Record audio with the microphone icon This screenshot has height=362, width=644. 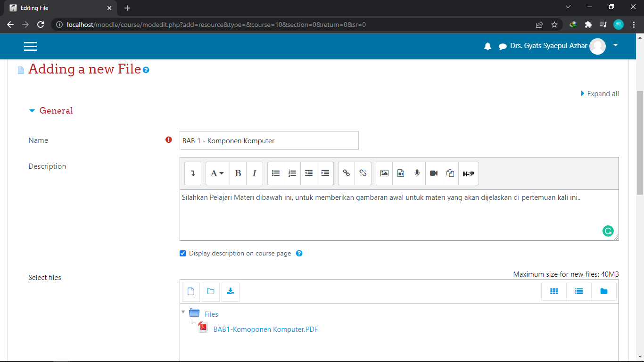417,173
